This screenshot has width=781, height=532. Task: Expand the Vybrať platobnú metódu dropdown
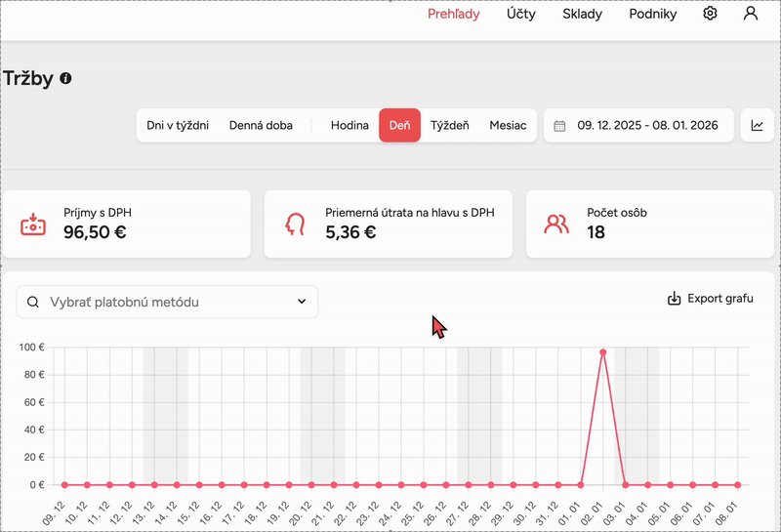(x=301, y=303)
